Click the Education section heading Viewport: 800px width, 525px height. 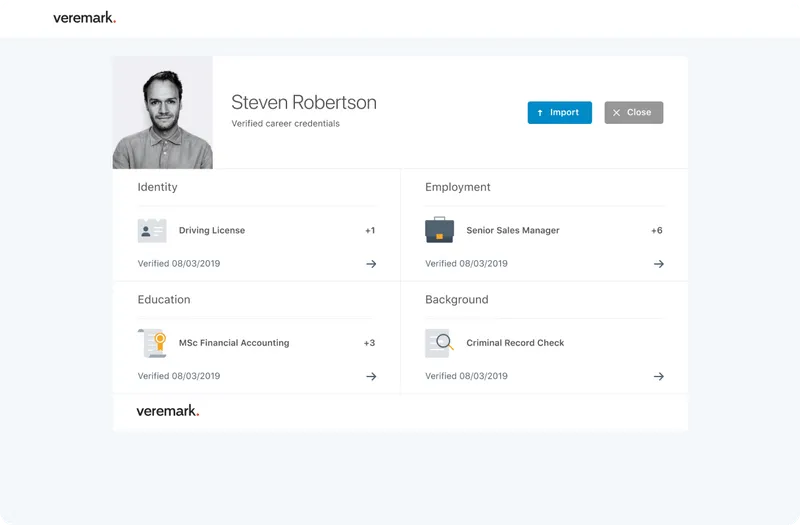click(x=164, y=299)
